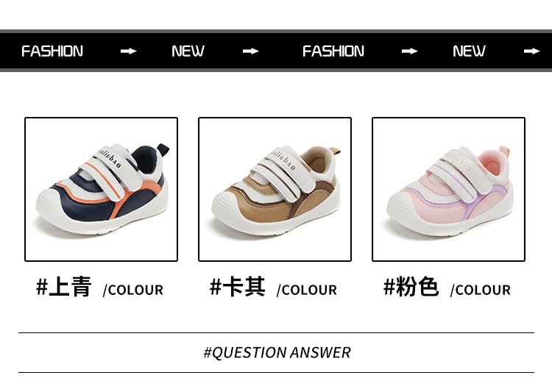
Task: Choose the #卡其 colour label
Action: pos(237,286)
